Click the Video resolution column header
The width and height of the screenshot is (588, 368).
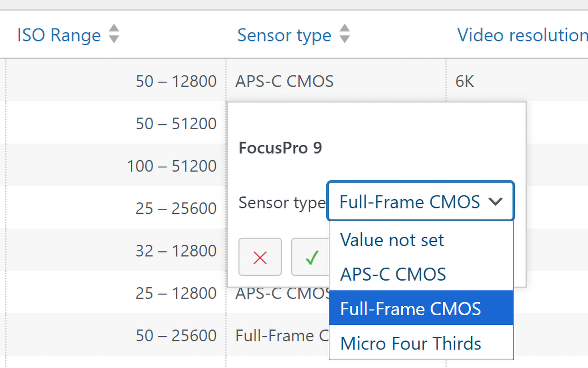(522, 35)
